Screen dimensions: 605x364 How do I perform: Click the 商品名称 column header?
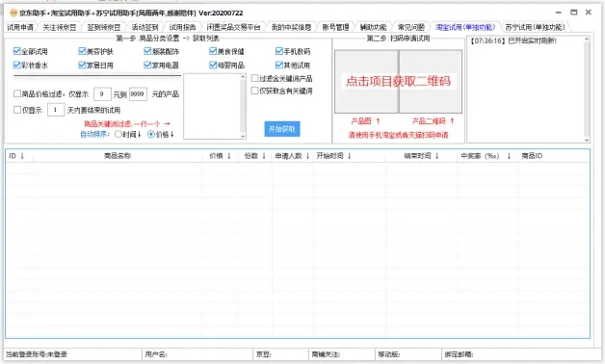point(118,156)
